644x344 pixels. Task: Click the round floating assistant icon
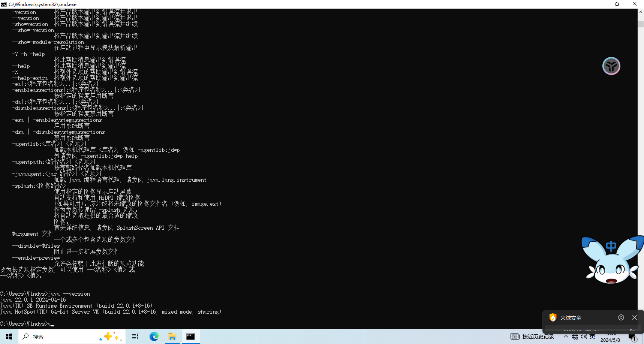coord(611,66)
